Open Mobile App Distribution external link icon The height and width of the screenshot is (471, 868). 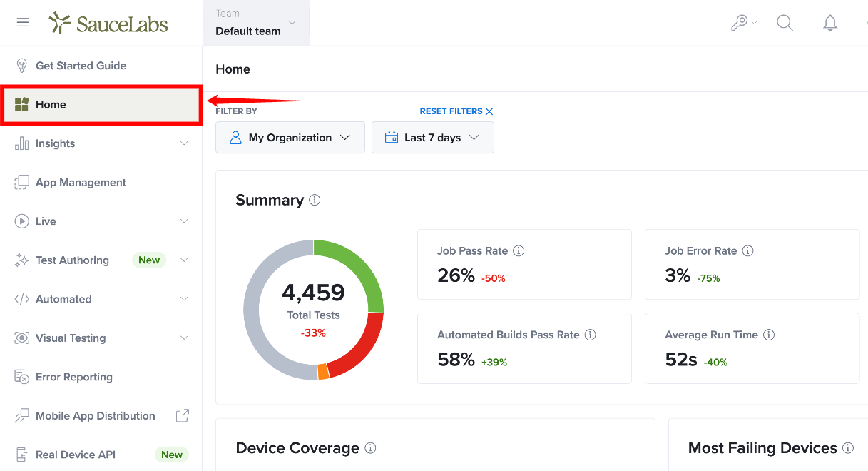(x=183, y=415)
